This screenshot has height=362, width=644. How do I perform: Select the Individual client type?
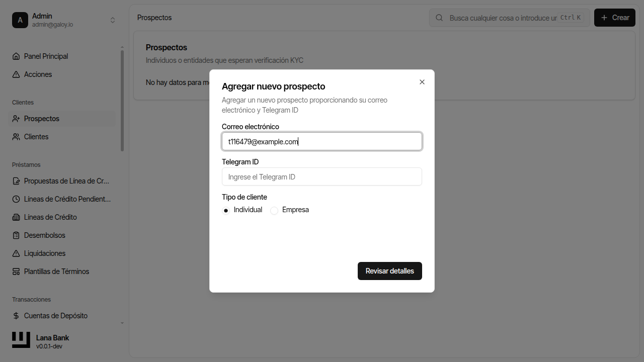(x=225, y=210)
